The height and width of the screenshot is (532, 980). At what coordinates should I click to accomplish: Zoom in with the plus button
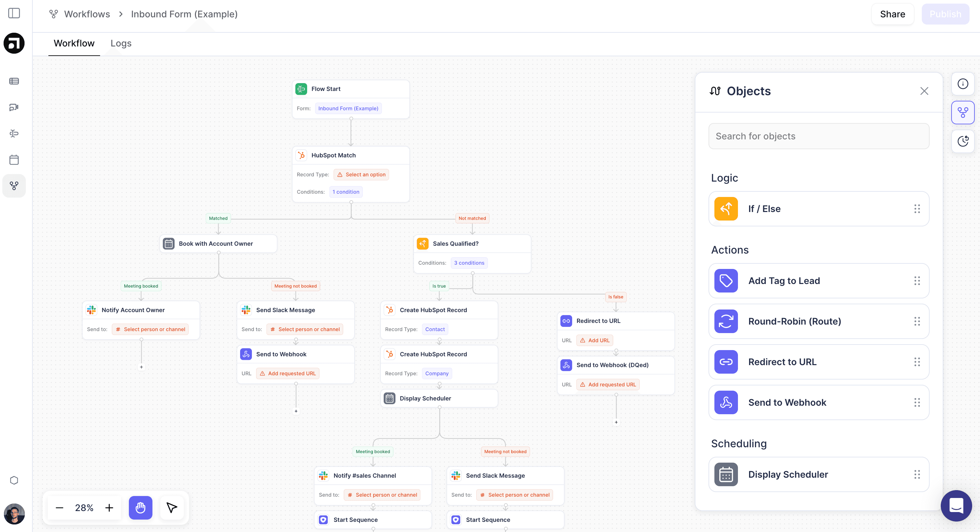pos(109,508)
